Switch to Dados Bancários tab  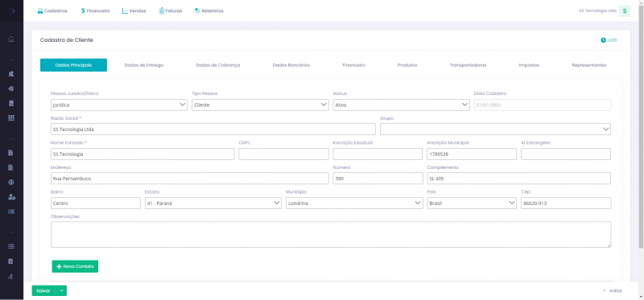(291, 65)
